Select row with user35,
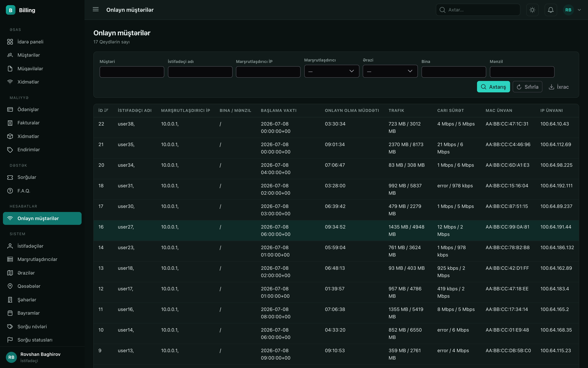The width and height of the screenshot is (588, 368). coord(336,148)
